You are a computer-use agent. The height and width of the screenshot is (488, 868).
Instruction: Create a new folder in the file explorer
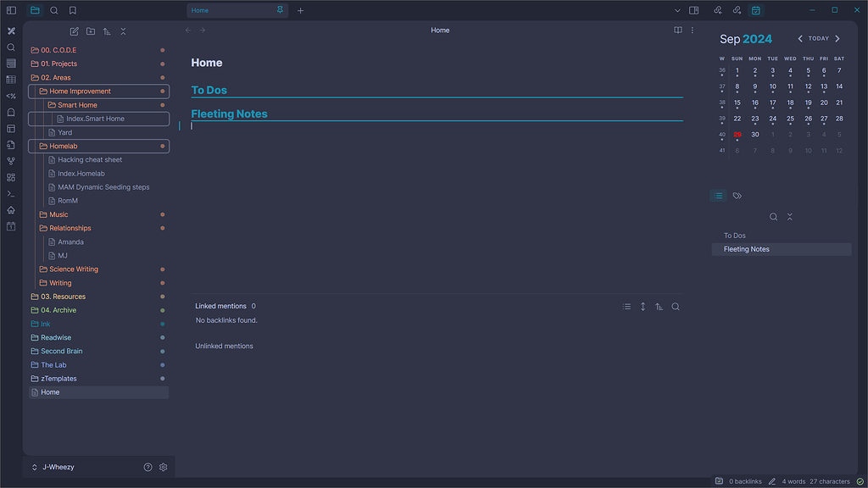point(91,30)
